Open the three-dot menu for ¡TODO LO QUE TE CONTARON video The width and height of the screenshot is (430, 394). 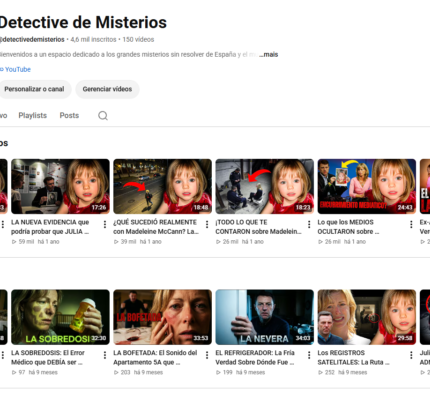[309, 224]
